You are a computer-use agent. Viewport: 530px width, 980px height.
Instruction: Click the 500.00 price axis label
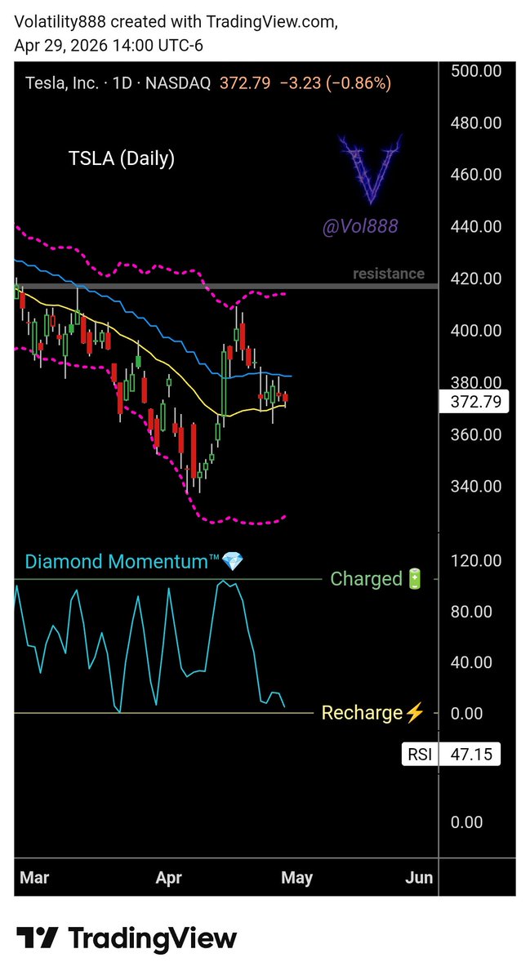click(x=475, y=72)
